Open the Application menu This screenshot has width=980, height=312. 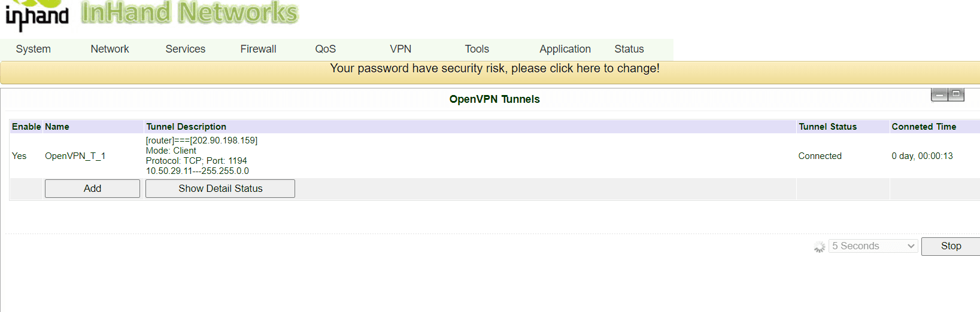pyautogui.click(x=565, y=49)
